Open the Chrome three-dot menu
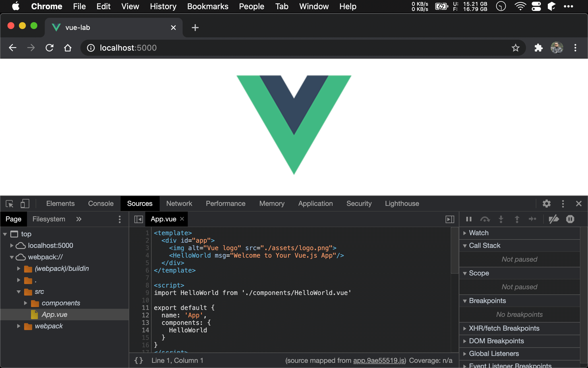 click(x=575, y=48)
